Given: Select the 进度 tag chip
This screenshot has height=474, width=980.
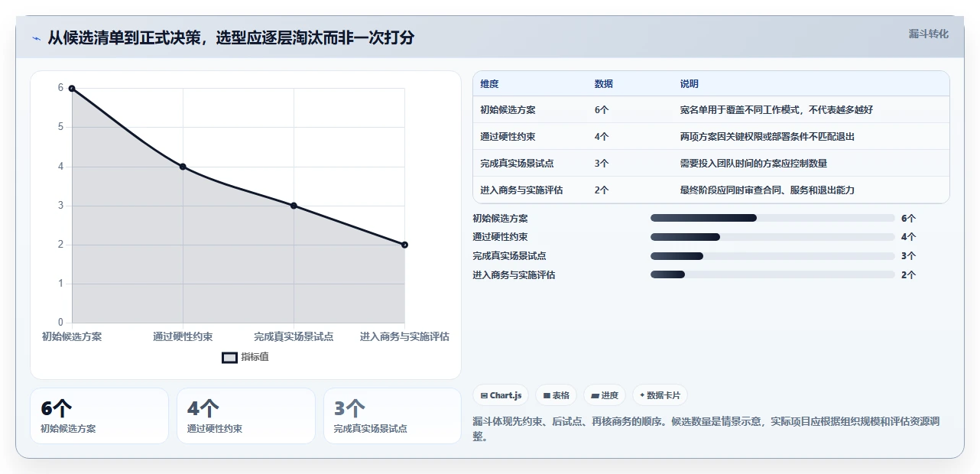Looking at the screenshot, I should pyautogui.click(x=605, y=395).
